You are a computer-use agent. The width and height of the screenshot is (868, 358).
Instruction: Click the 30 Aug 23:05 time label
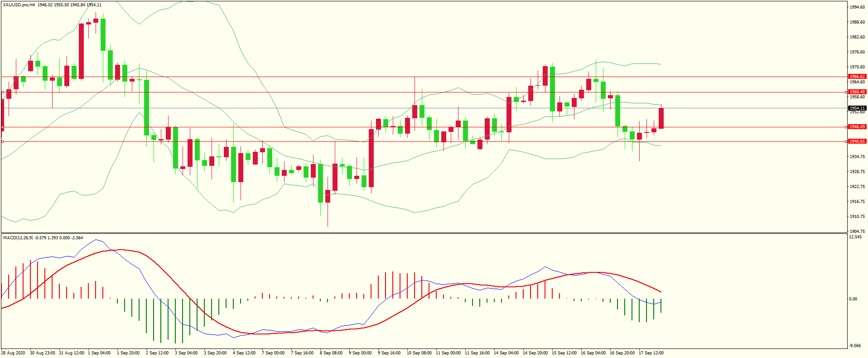coord(43,353)
